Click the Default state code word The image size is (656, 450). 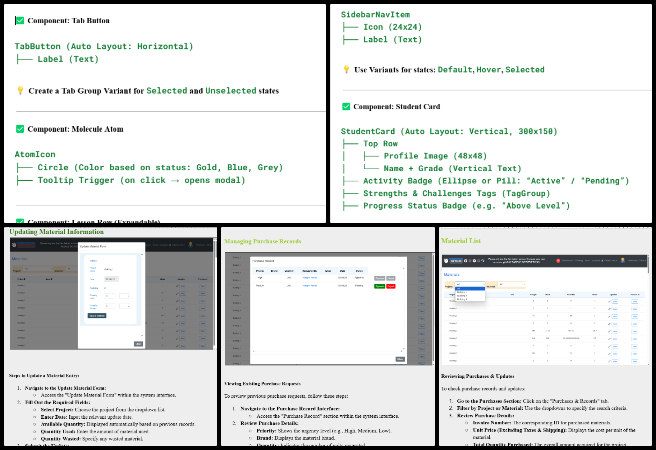pos(455,69)
